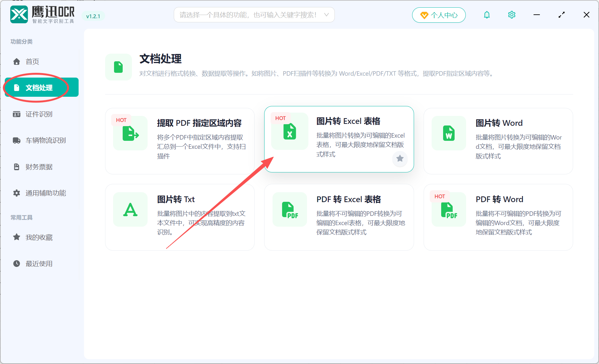Image resolution: width=599 pixels, height=364 pixels.
Task: Click the PDF icon in PDF 转 Excel card
Action: tap(290, 209)
